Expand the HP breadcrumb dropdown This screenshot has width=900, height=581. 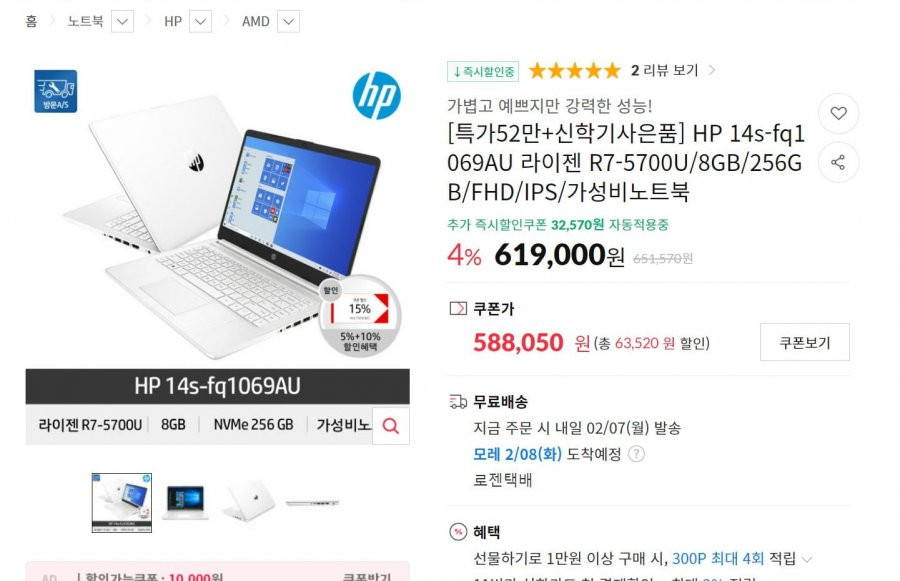[x=200, y=22]
